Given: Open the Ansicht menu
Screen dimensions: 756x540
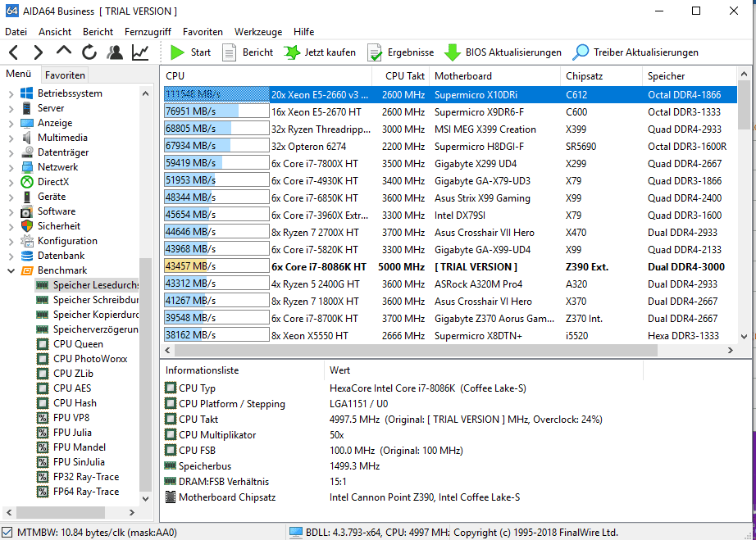Looking at the screenshot, I should 55,32.
